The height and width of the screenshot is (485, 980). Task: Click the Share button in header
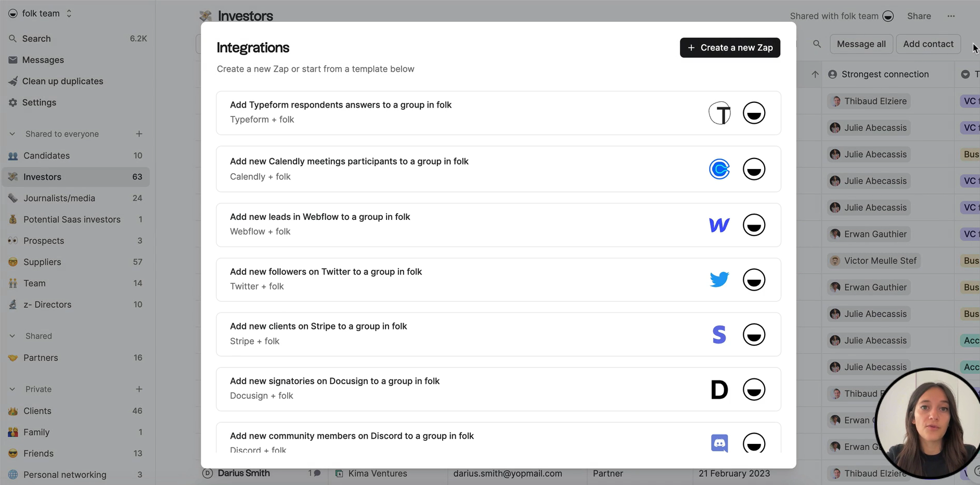[919, 16]
